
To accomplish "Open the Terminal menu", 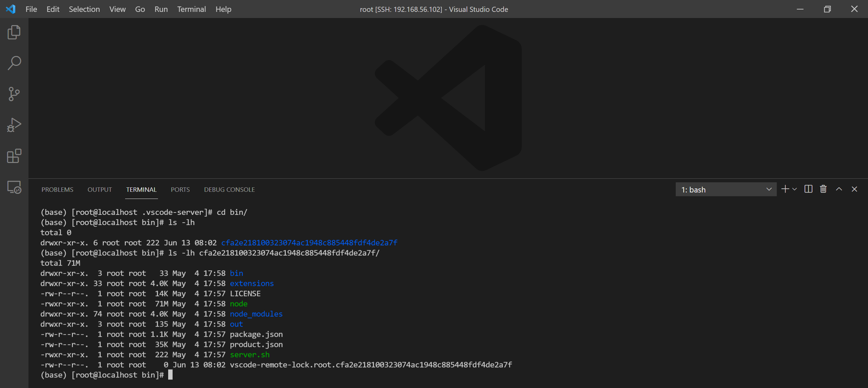I will tap(191, 9).
